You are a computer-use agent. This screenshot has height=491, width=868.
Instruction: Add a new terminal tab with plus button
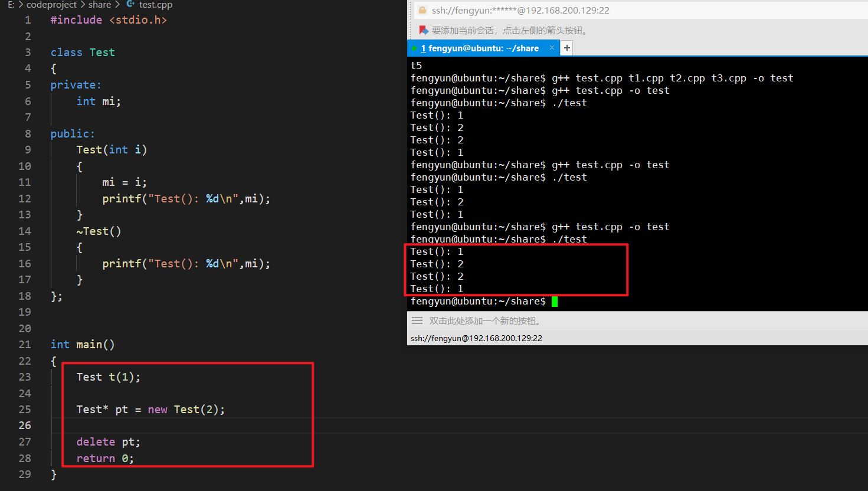click(x=566, y=48)
